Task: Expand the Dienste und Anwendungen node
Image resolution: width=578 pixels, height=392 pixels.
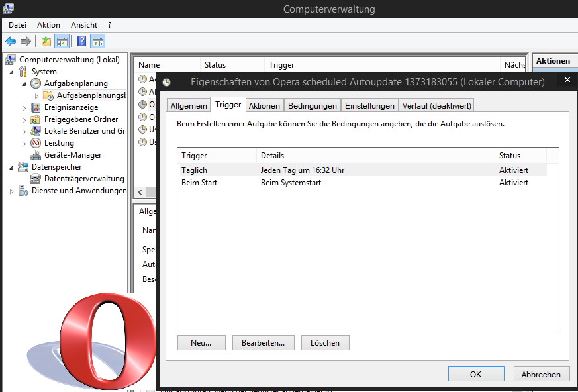Action: click(11, 191)
